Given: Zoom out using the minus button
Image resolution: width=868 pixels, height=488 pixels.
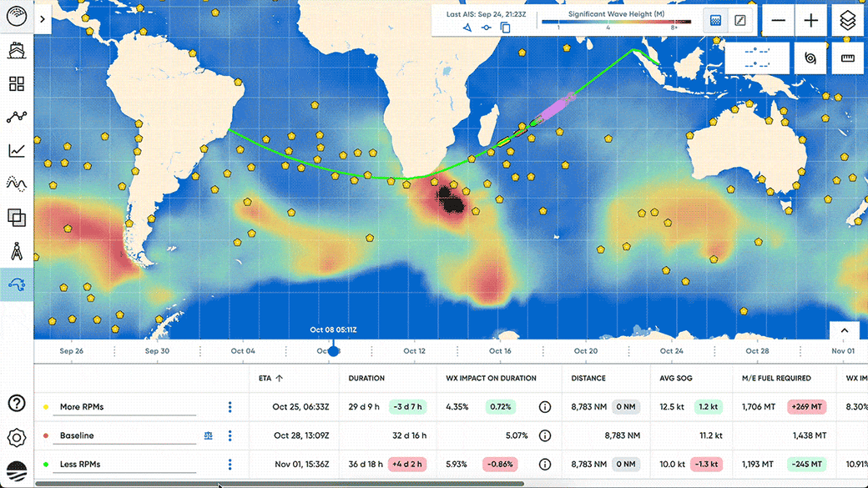Looking at the screenshot, I should tap(779, 19).
